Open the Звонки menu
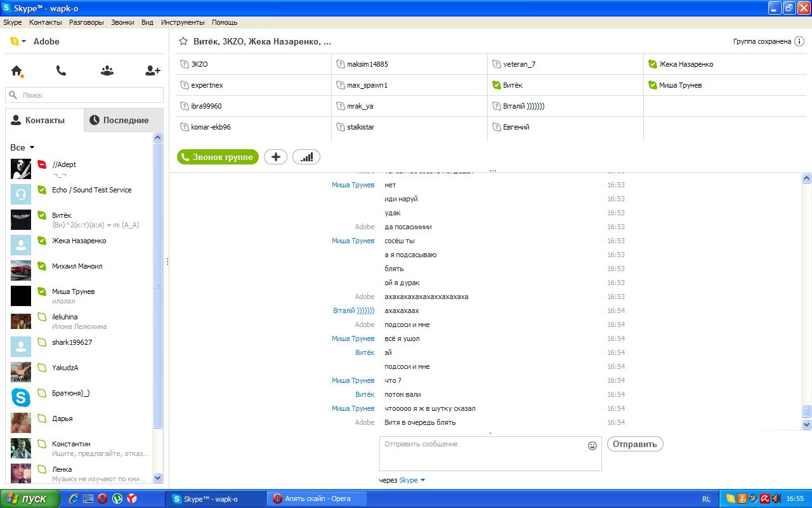812x508 pixels. click(x=122, y=22)
